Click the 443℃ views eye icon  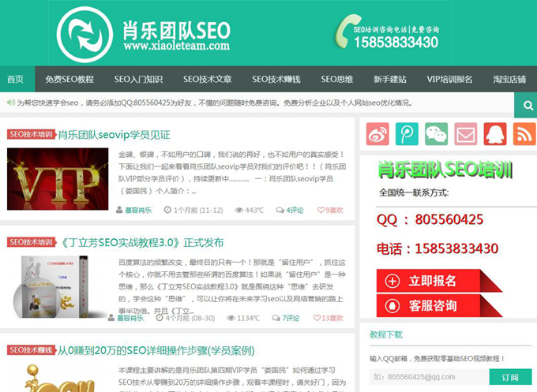pos(238,210)
